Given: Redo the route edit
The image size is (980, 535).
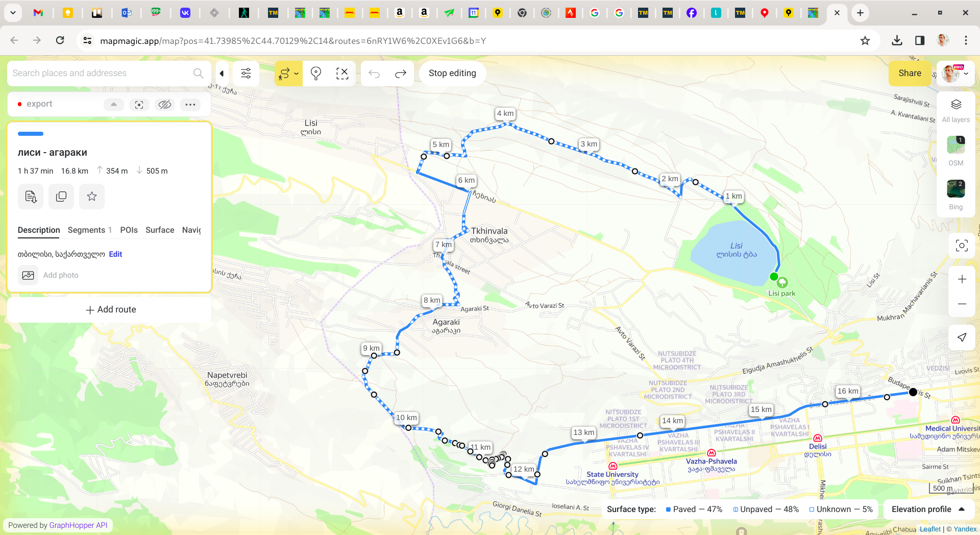Looking at the screenshot, I should pyautogui.click(x=401, y=74).
